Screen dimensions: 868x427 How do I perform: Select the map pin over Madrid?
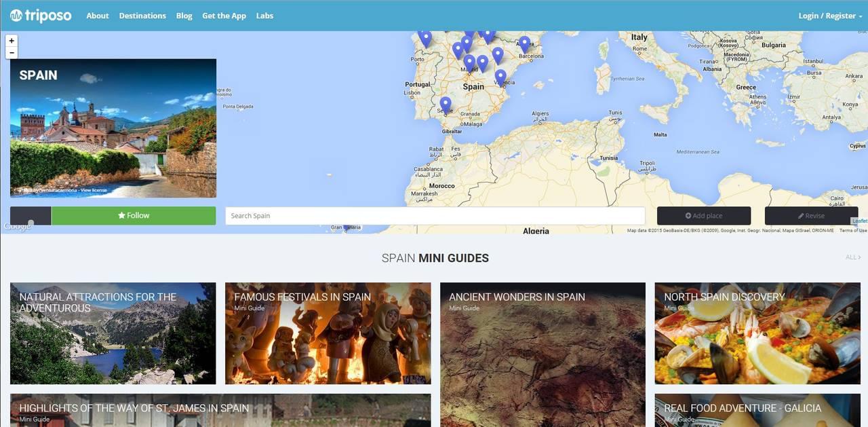[469, 62]
